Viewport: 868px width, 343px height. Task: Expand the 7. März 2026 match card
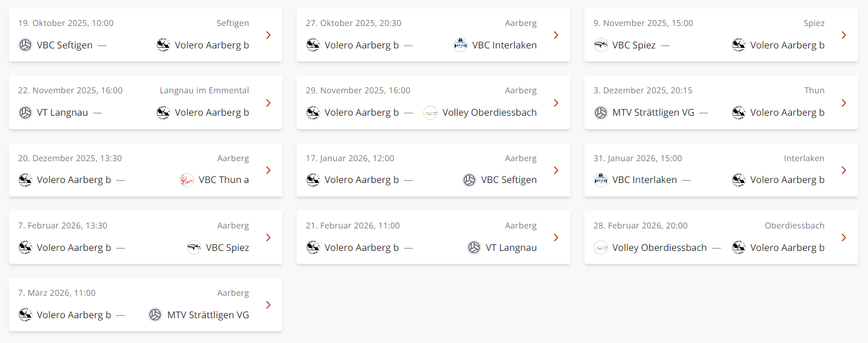click(x=268, y=305)
